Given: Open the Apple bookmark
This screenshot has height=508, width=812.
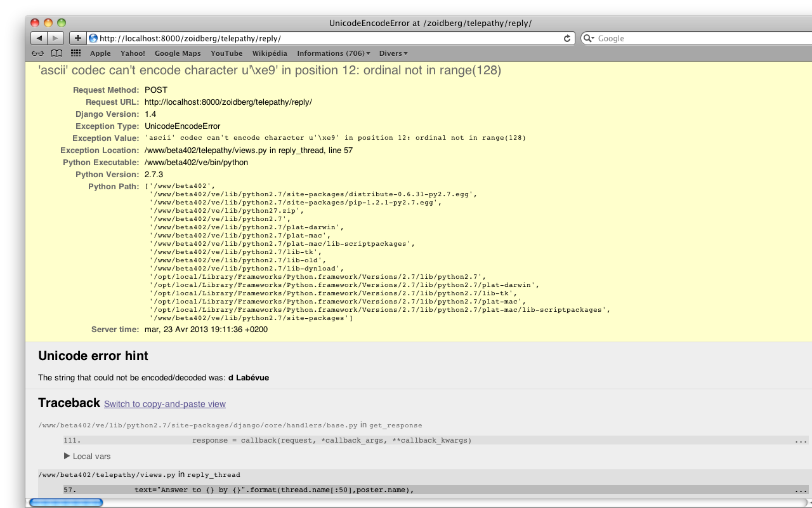Looking at the screenshot, I should point(100,53).
